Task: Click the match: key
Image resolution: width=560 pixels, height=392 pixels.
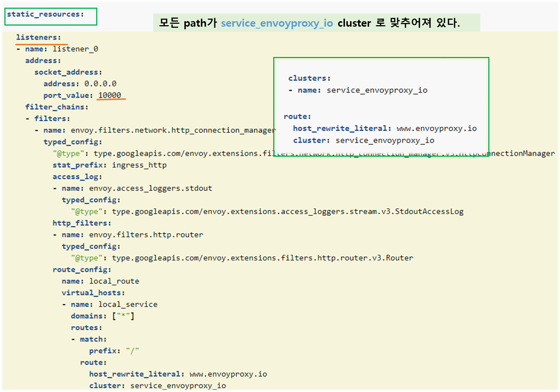Action: tap(93, 339)
